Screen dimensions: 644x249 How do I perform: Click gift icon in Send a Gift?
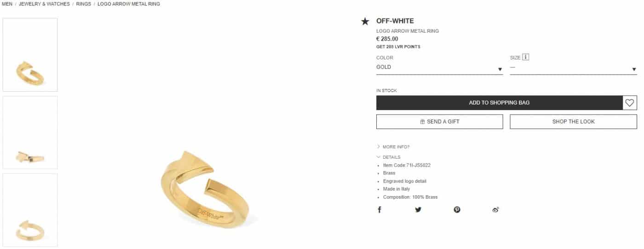click(x=422, y=122)
